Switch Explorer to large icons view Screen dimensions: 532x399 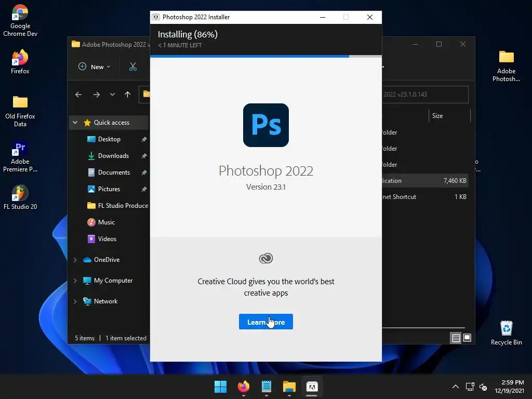tap(467, 338)
